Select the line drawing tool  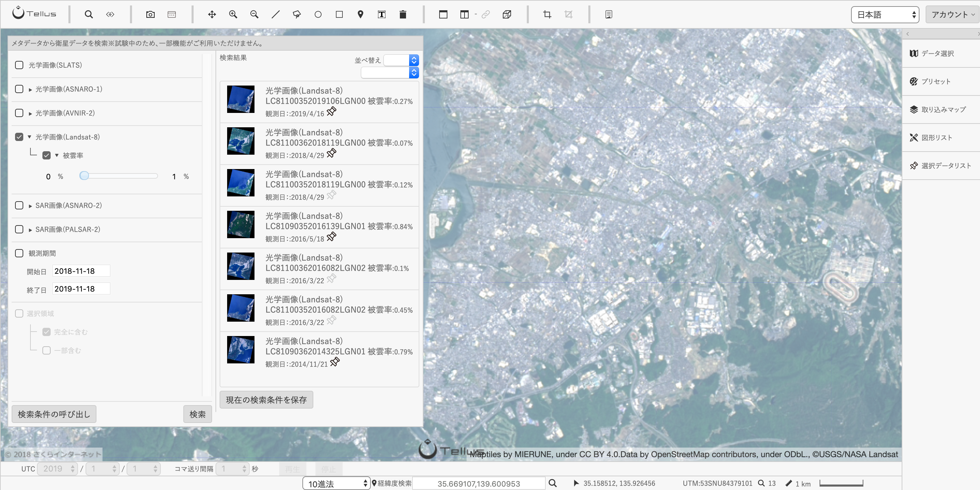[275, 14]
